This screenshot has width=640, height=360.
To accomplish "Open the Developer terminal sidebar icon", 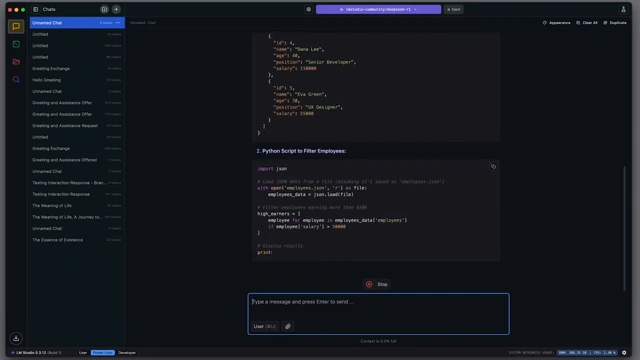I will (16, 44).
